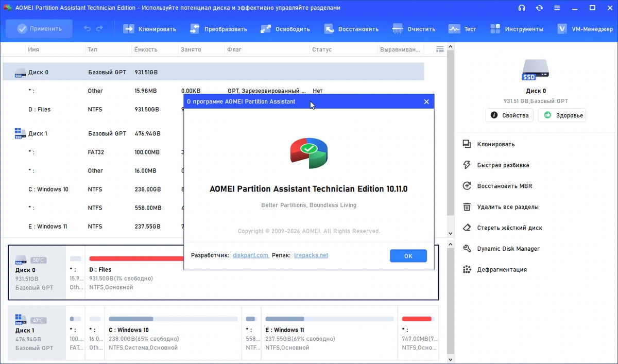
Task: Click the refresh icon in title bar
Action: pos(539,8)
